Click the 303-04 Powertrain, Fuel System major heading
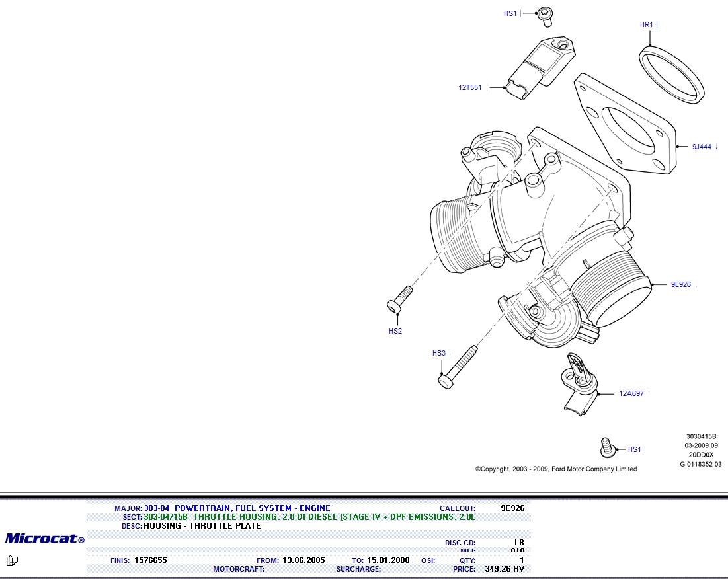Viewport: 728px width, 579px height. (237, 508)
